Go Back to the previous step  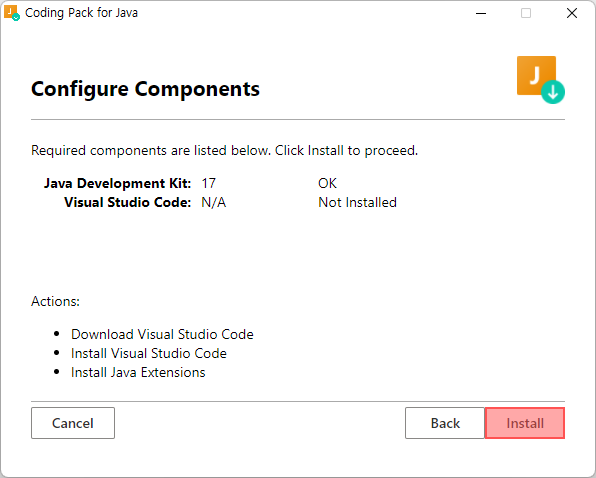pyautogui.click(x=445, y=423)
